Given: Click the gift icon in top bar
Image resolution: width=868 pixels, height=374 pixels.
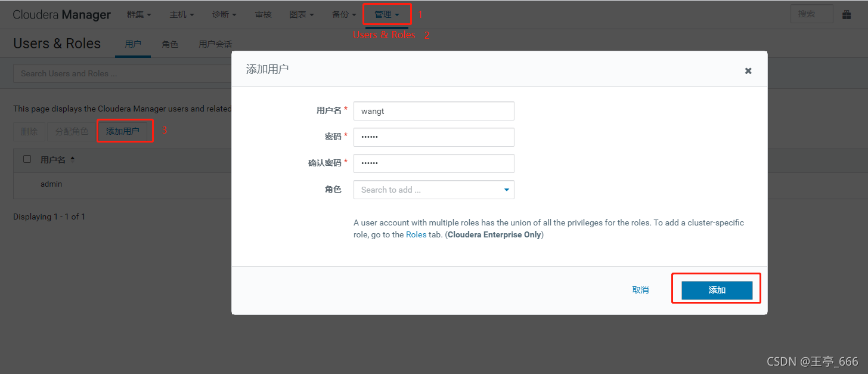Looking at the screenshot, I should [847, 14].
